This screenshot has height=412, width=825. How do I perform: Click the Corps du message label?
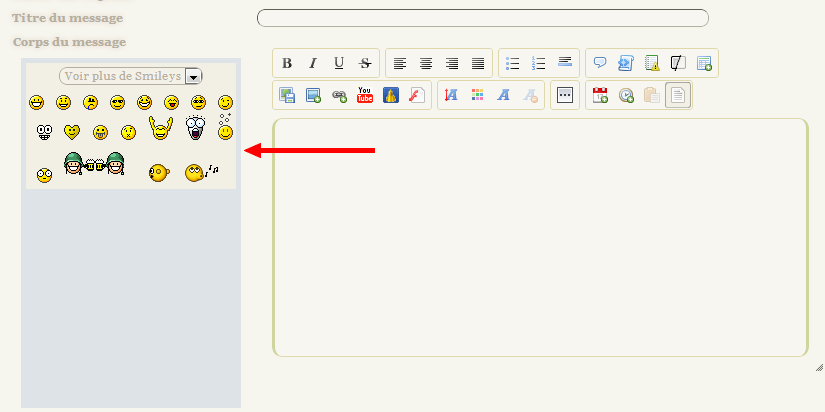pyautogui.click(x=69, y=42)
